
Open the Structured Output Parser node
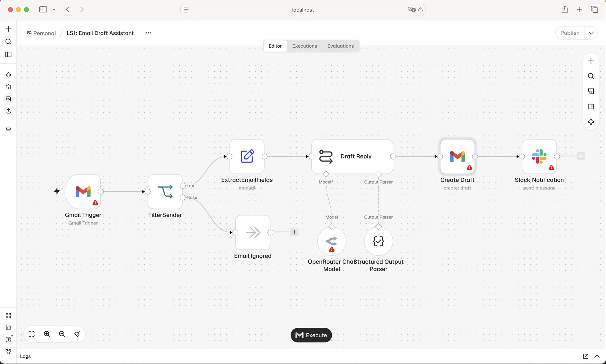(x=378, y=242)
